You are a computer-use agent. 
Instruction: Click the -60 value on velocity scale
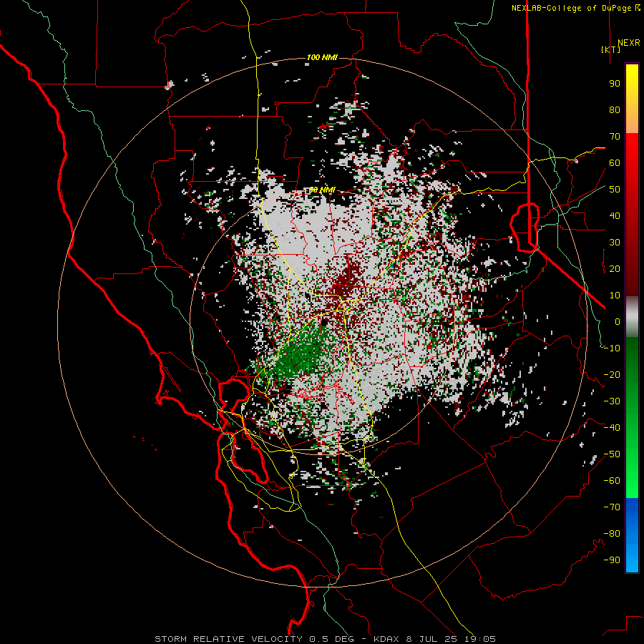612,481
